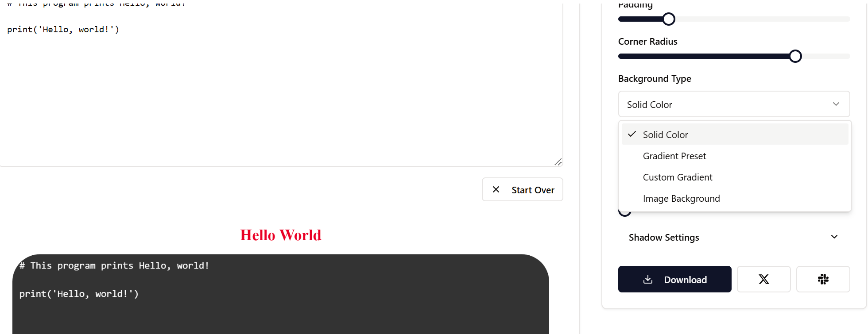Image resolution: width=868 pixels, height=334 pixels.
Task: Click the red Hello World title
Action: pos(281,235)
